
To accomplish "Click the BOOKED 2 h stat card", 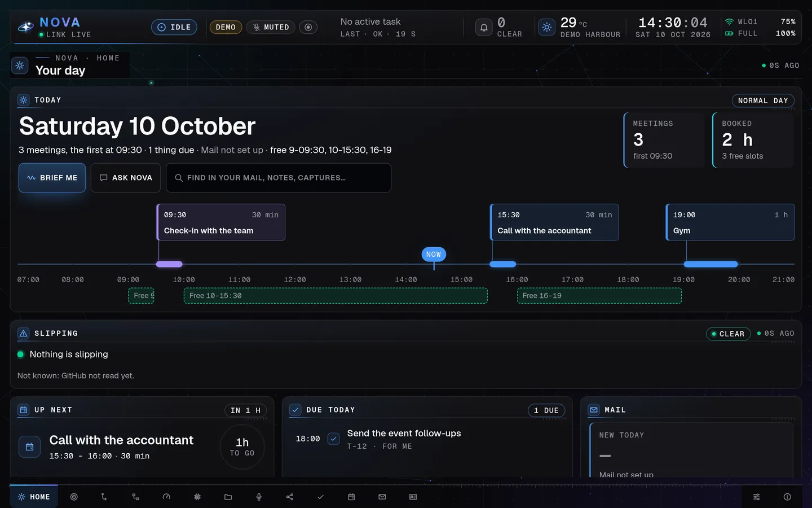I will coord(753,140).
